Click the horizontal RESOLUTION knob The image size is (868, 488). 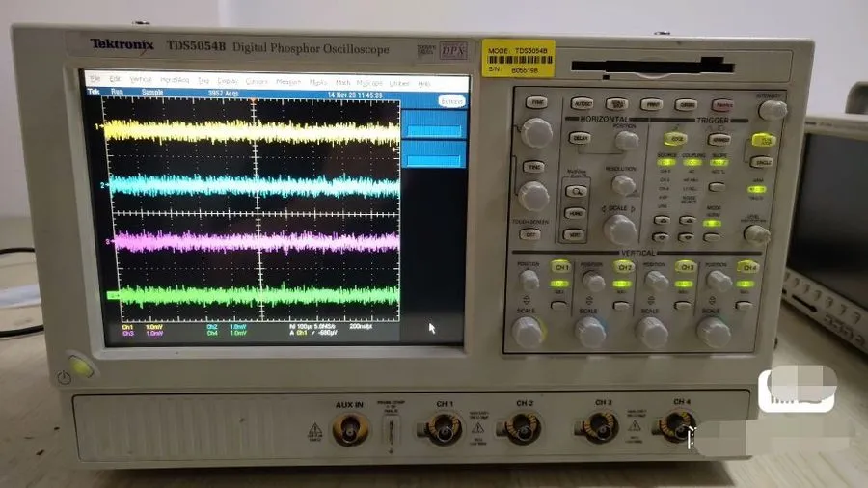[623, 185]
